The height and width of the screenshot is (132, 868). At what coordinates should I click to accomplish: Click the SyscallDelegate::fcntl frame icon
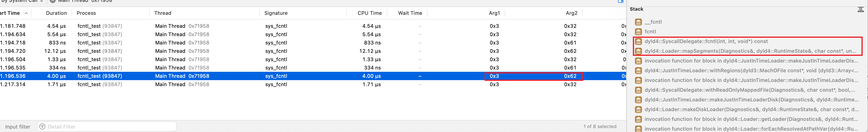638,41
